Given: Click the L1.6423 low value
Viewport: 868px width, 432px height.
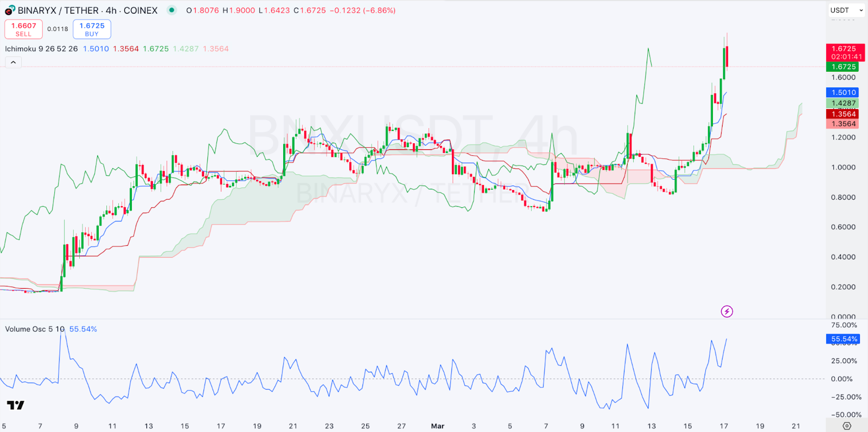Looking at the screenshot, I should (274, 10).
